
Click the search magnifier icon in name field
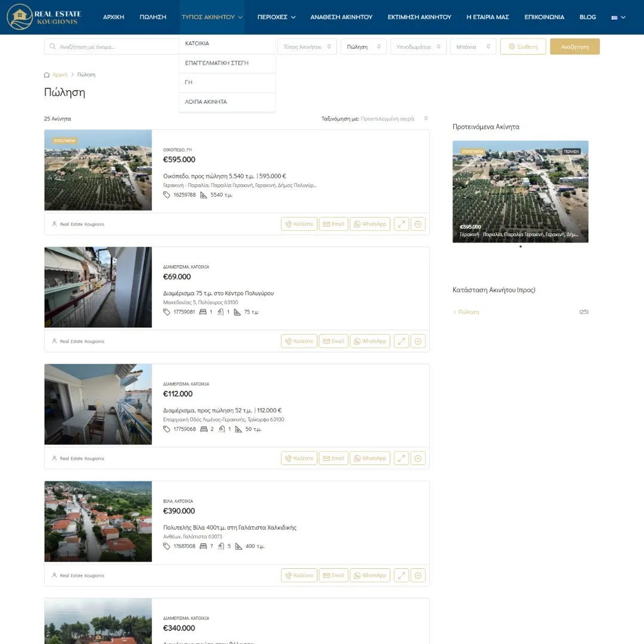click(52, 47)
